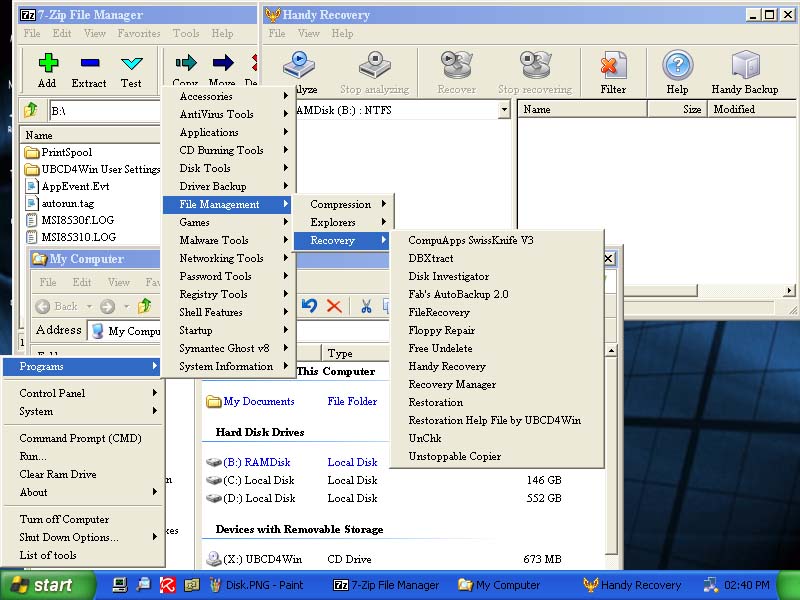
Task: Open the RAMDisk drive dropdown in Handy Recovery
Action: coord(503,110)
